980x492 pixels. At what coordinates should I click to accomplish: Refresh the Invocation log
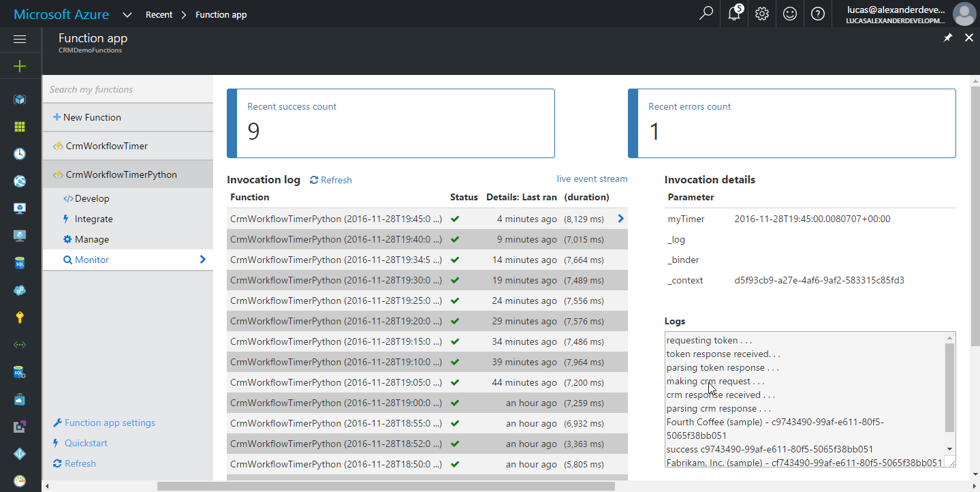(331, 180)
